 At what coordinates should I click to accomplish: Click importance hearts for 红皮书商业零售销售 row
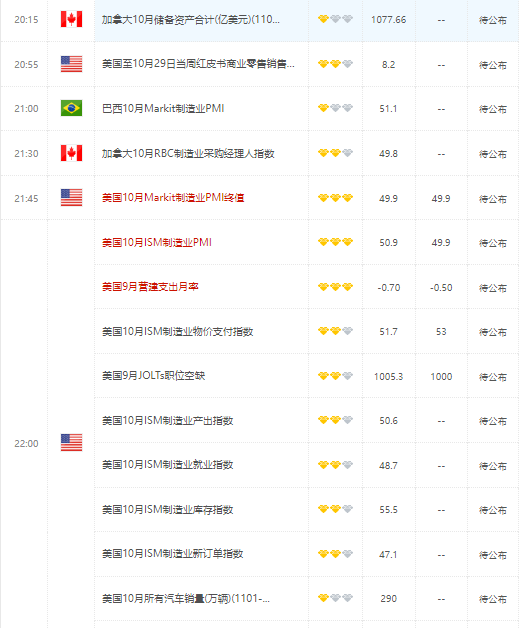335,64
